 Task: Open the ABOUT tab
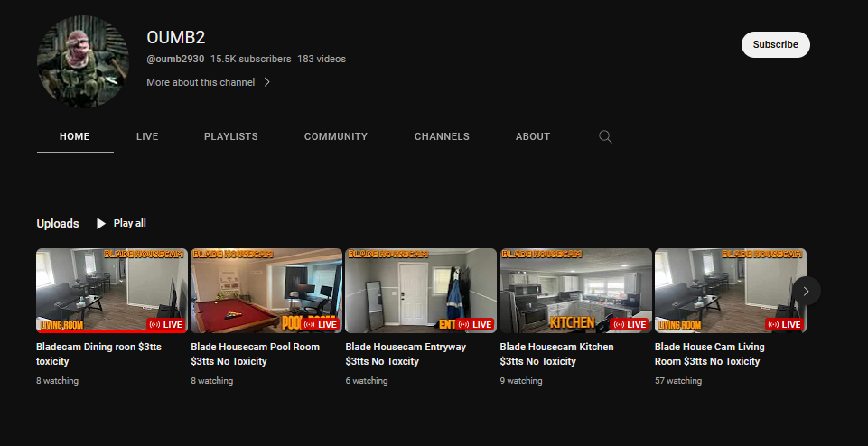click(x=533, y=136)
